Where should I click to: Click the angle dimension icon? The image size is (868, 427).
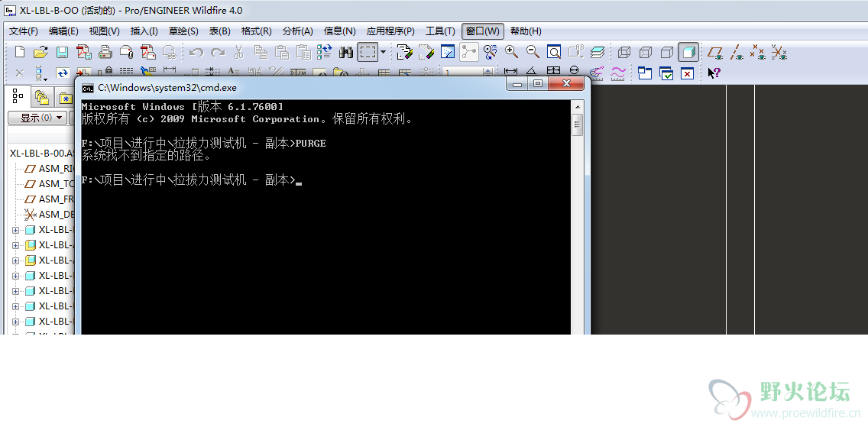[531, 71]
